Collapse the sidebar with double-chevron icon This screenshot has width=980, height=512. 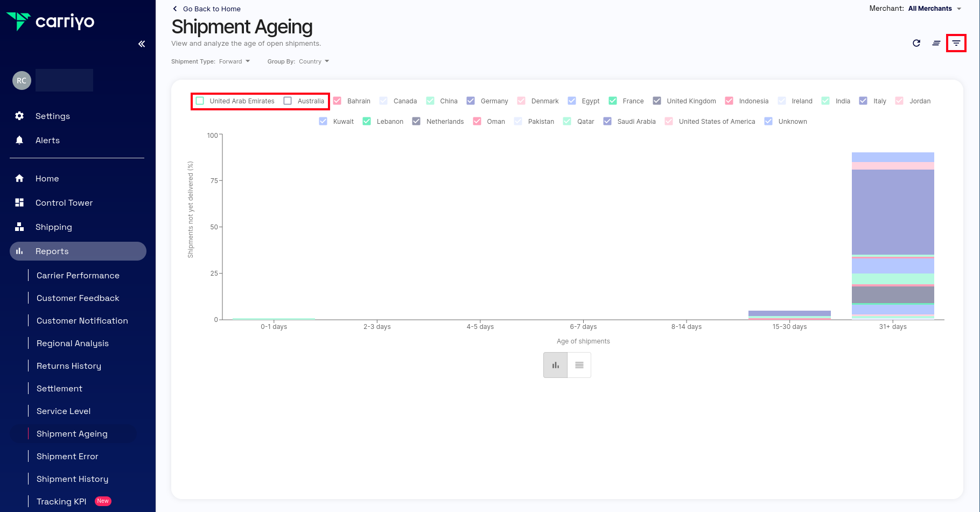click(142, 44)
